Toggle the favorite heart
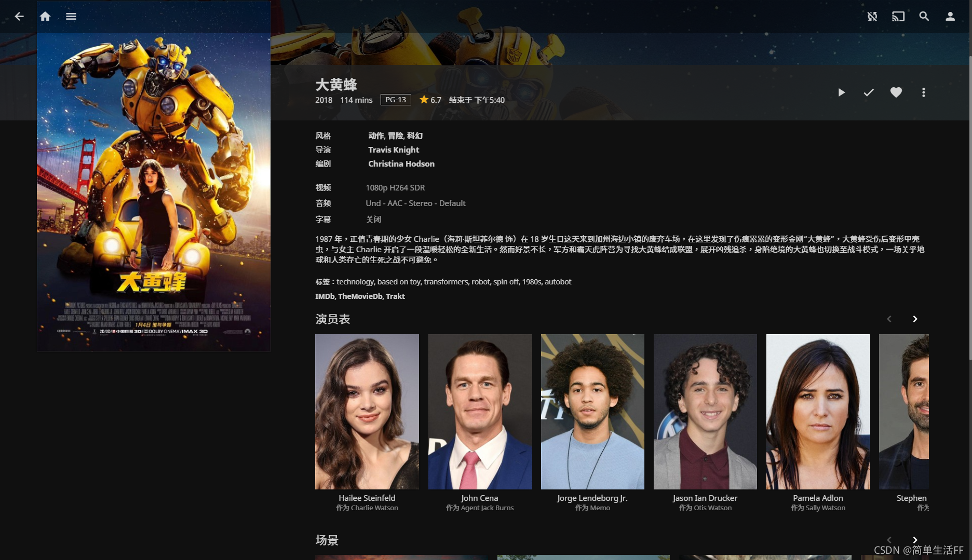The width and height of the screenshot is (972, 560). pos(896,92)
